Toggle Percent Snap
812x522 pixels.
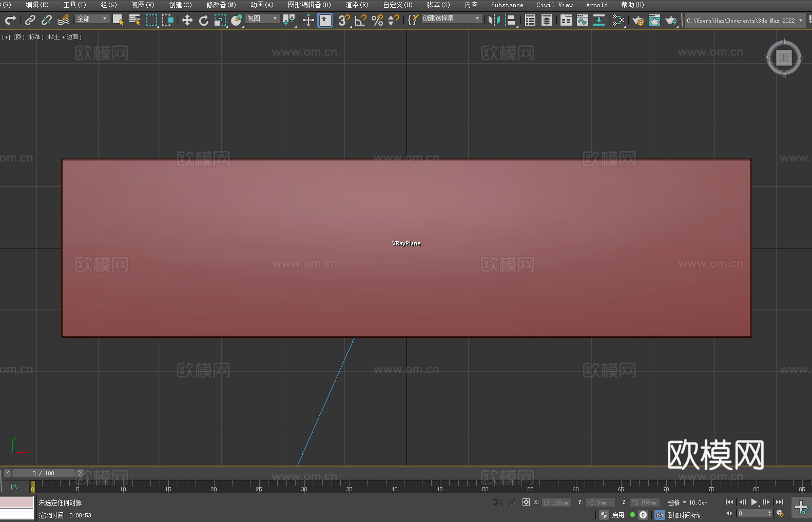tap(377, 20)
